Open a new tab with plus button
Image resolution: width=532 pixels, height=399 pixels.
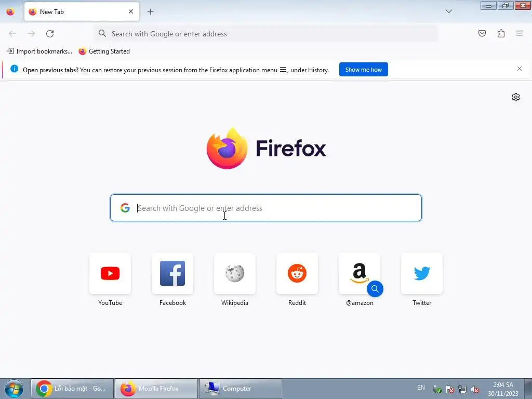click(x=150, y=12)
